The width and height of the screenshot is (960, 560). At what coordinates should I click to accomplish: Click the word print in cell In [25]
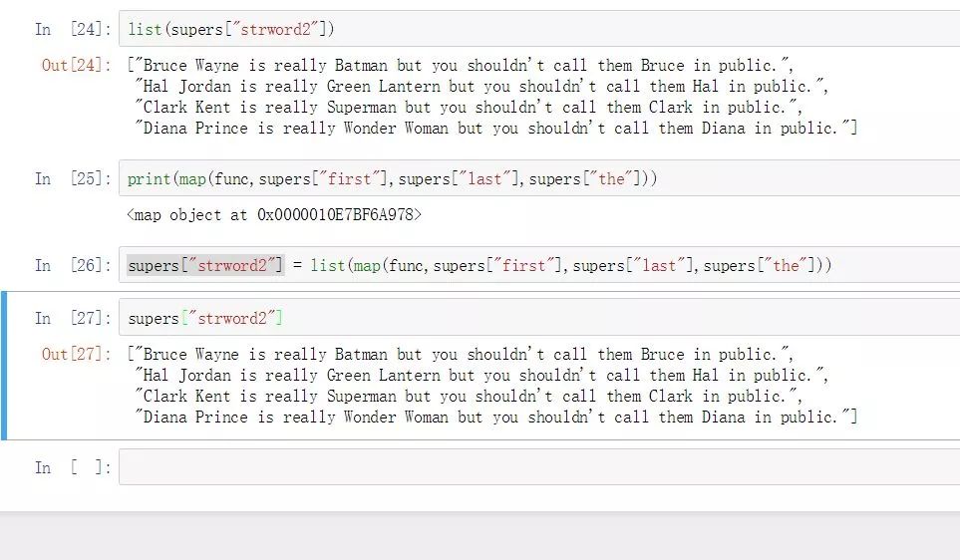point(149,178)
